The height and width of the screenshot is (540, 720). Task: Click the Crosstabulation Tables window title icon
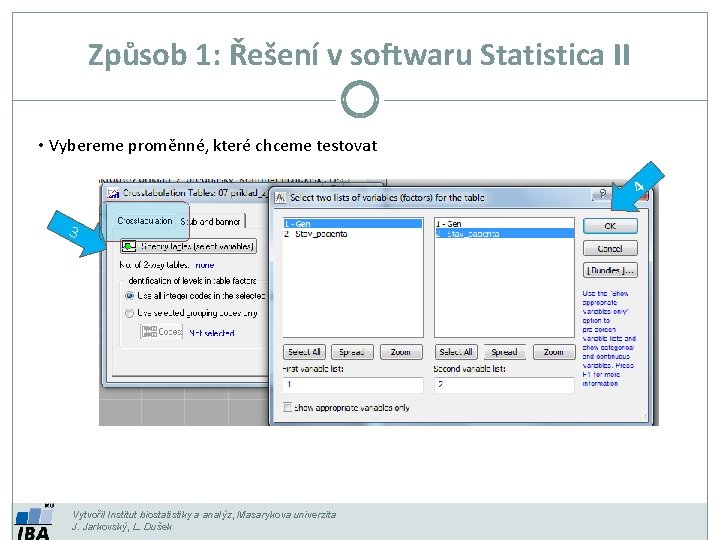pyautogui.click(x=113, y=193)
